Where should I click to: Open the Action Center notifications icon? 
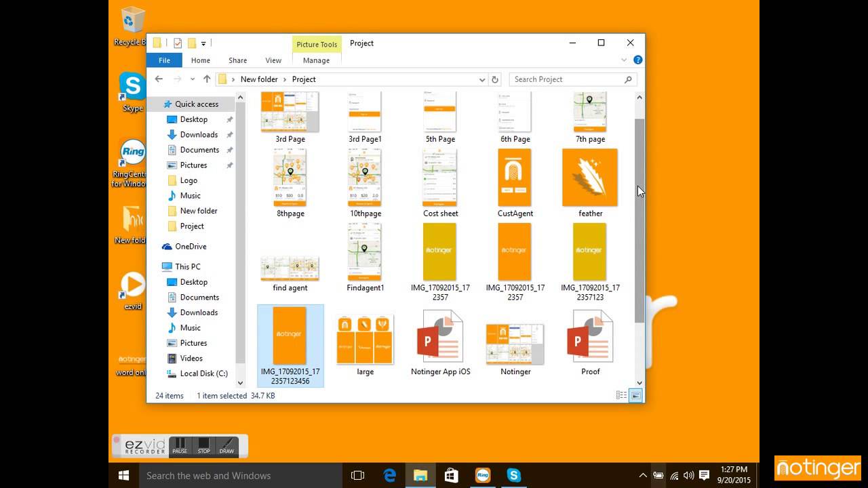[704, 475]
